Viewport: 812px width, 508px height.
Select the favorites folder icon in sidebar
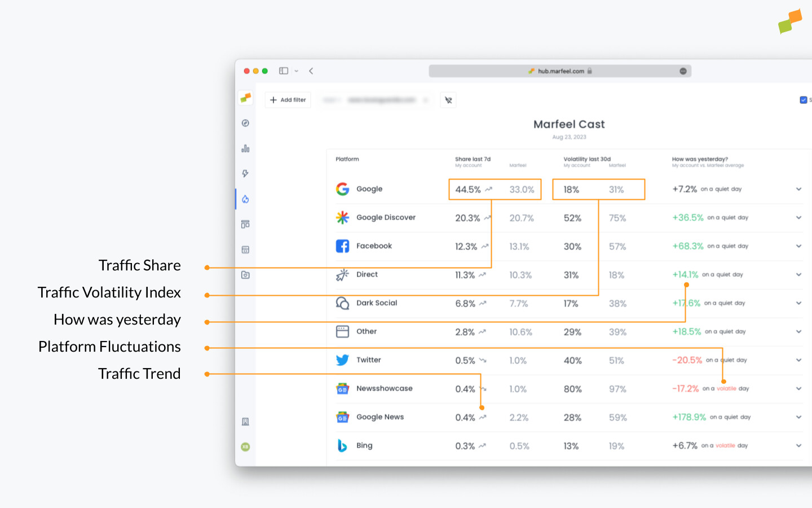[245, 275]
